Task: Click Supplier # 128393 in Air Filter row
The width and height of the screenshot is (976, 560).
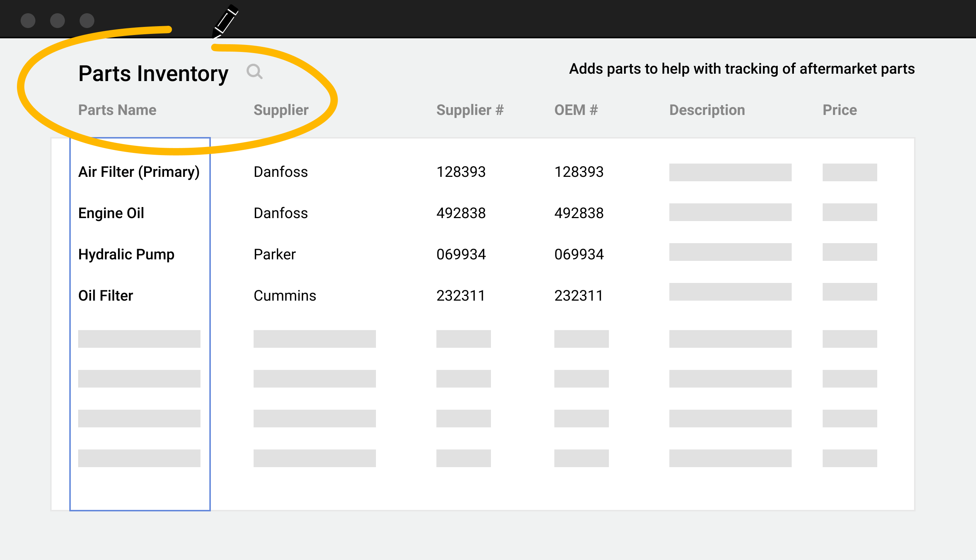Action: [x=461, y=172]
